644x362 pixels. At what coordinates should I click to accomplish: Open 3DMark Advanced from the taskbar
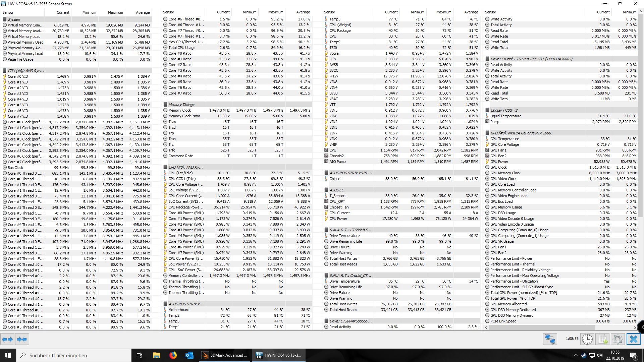pyautogui.click(x=225, y=355)
